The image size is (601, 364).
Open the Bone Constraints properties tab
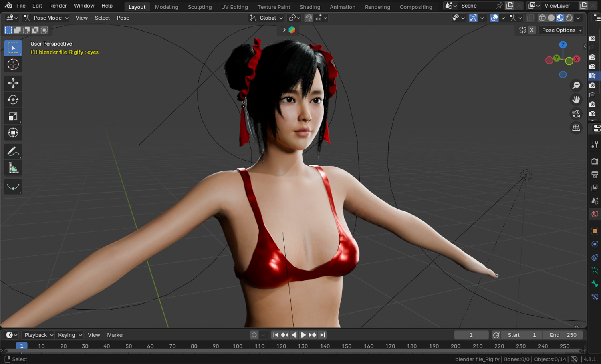595,297
